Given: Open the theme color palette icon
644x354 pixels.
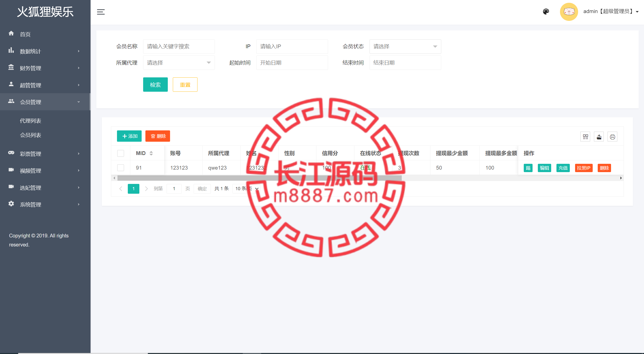Looking at the screenshot, I should (546, 12).
